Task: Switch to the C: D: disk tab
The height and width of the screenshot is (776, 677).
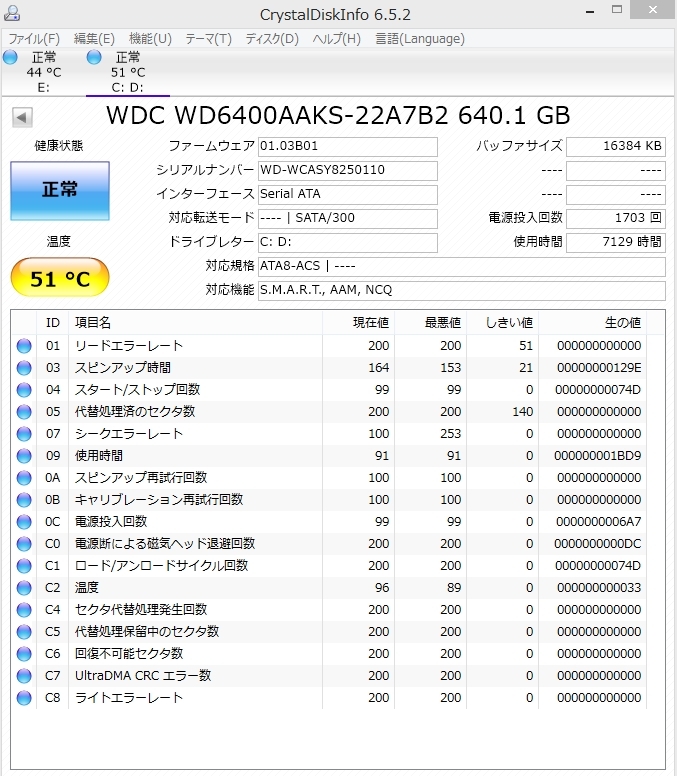Action: point(128,72)
